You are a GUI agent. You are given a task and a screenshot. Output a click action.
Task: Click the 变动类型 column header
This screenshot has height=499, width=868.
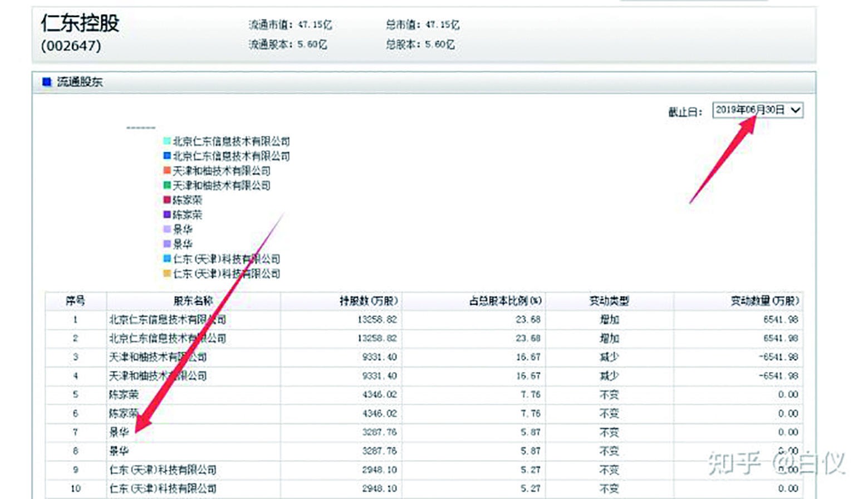point(611,300)
